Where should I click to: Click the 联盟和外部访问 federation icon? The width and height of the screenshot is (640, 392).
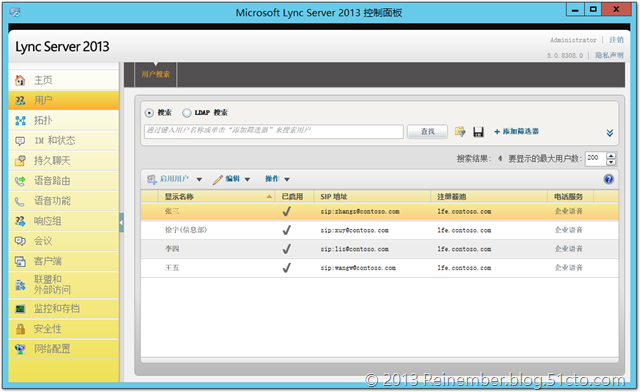[20, 285]
